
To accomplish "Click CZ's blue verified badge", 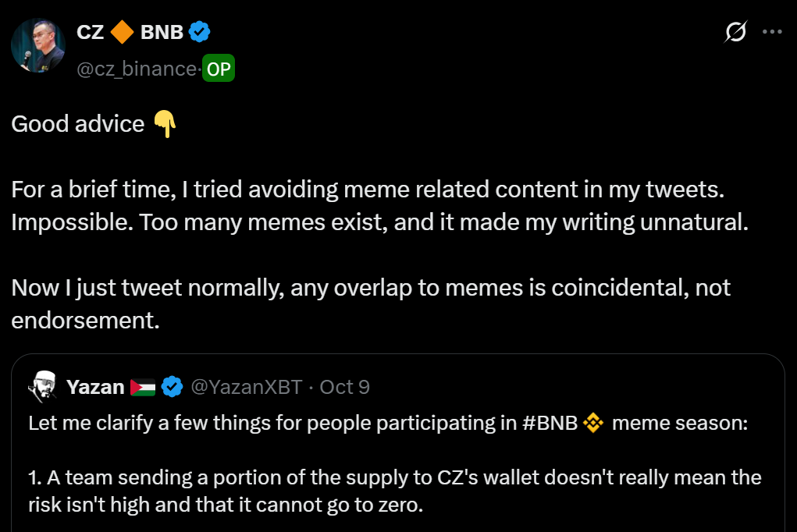I will click(200, 33).
